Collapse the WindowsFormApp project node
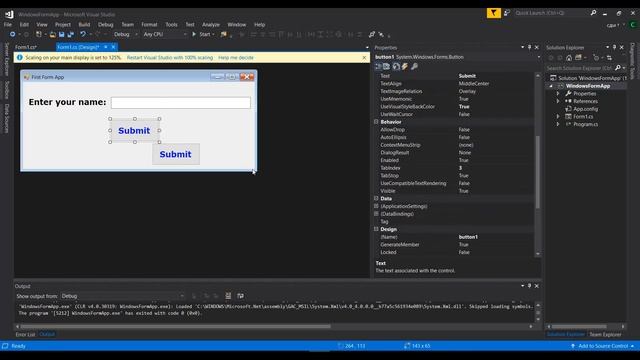Screen dimensions: 640x360 point(551,86)
